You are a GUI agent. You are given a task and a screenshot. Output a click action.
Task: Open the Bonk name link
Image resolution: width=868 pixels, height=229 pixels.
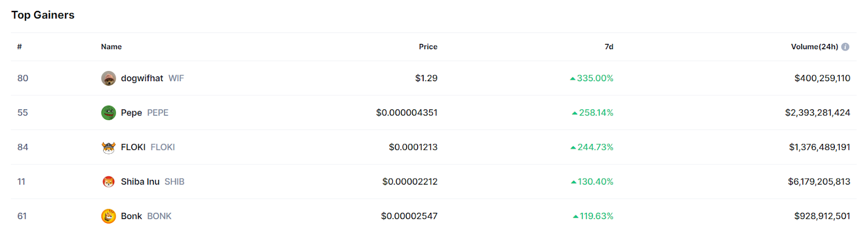pyautogui.click(x=131, y=216)
